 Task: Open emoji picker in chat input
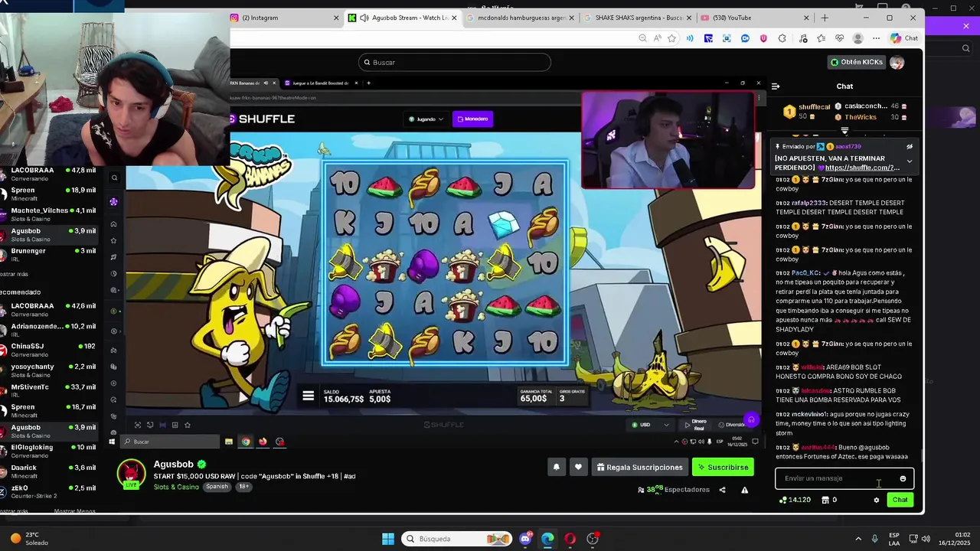(x=903, y=478)
